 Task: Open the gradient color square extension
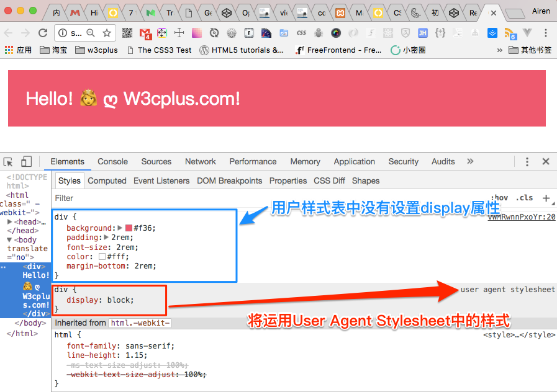(x=197, y=33)
